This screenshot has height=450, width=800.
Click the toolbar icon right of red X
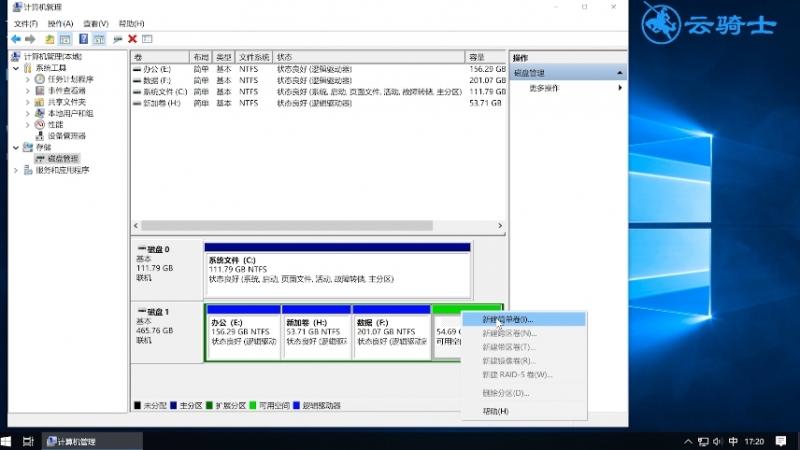pyautogui.click(x=147, y=39)
